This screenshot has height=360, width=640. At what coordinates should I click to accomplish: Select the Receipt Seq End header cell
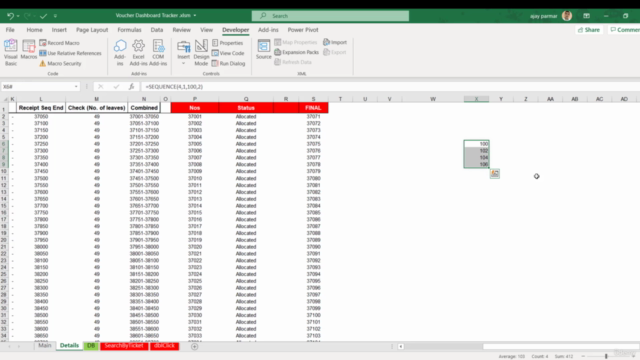click(41, 108)
